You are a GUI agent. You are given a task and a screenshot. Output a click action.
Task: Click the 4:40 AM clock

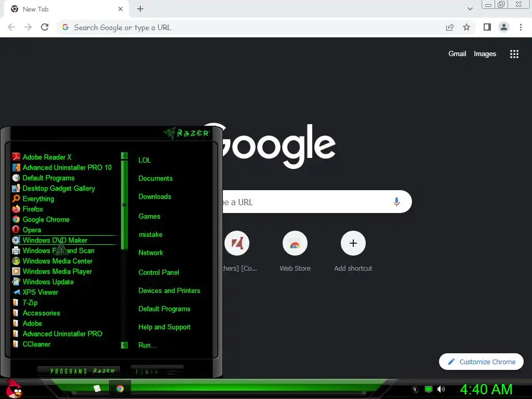point(486,389)
